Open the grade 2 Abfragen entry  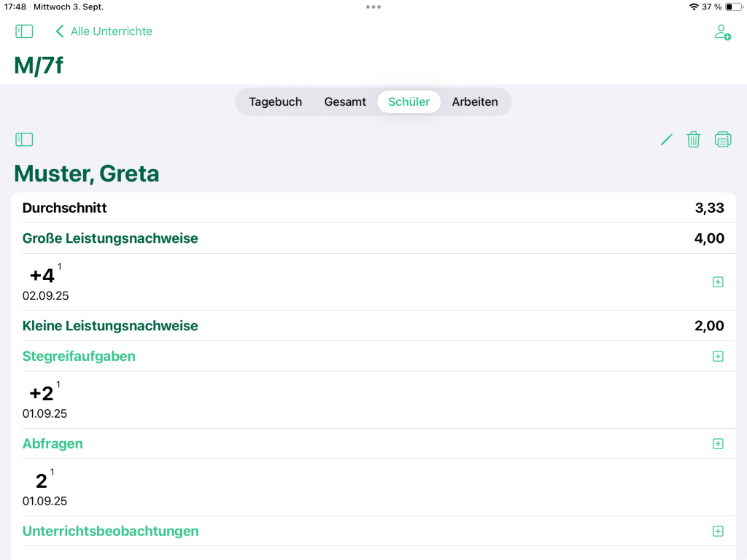click(42, 481)
